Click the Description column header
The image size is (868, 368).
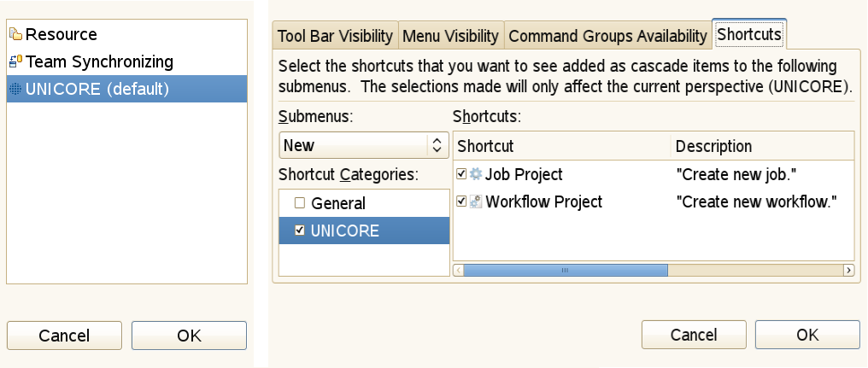click(x=713, y=146)
